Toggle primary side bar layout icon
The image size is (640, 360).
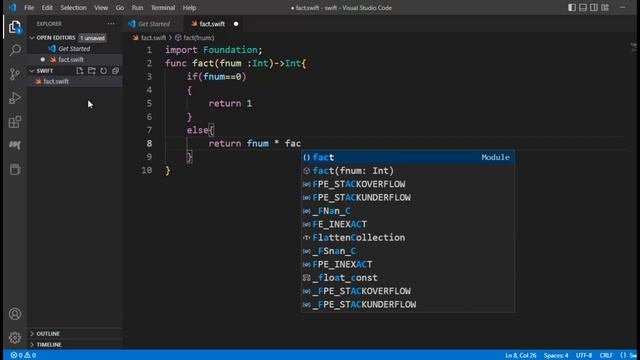[x=572, y=7]
